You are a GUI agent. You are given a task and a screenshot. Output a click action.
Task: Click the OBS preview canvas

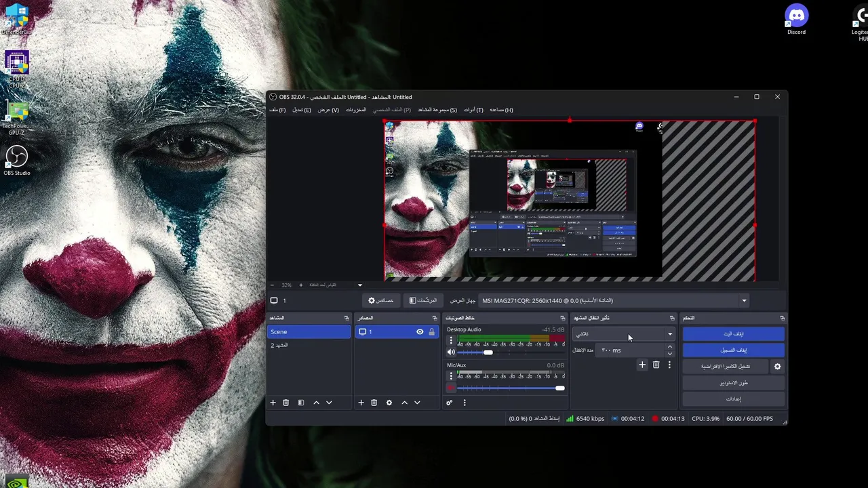pyautogui.click(x=570, y=201)
